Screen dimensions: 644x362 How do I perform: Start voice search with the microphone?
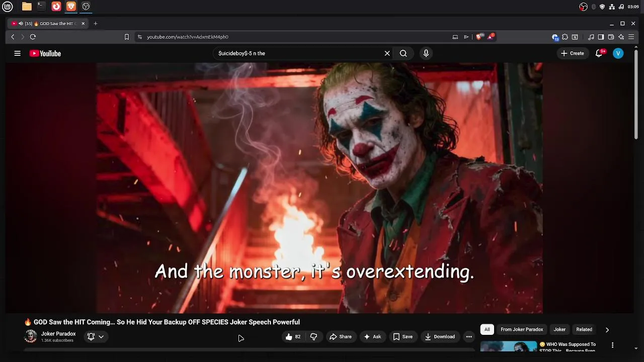426,53
